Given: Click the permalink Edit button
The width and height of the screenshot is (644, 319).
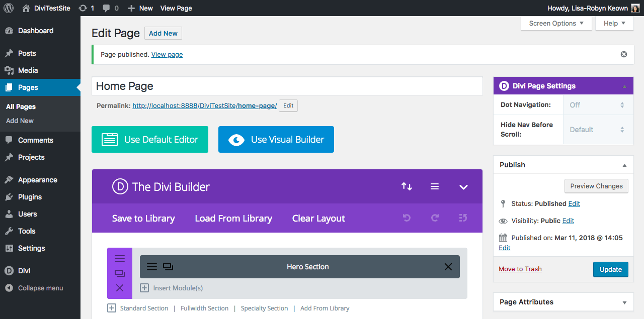Looking at the screenshot, I should coord(288,105).
